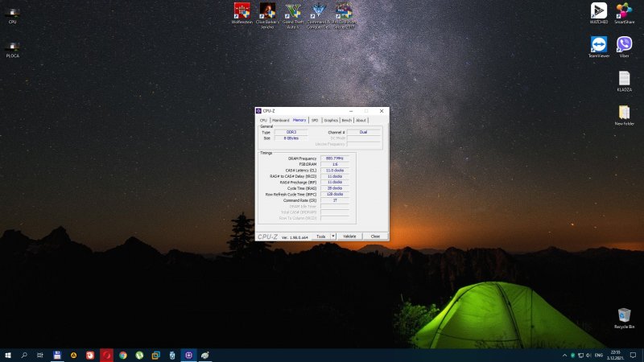
Task: Open the network tray icon
Action: tap(580, 356)
